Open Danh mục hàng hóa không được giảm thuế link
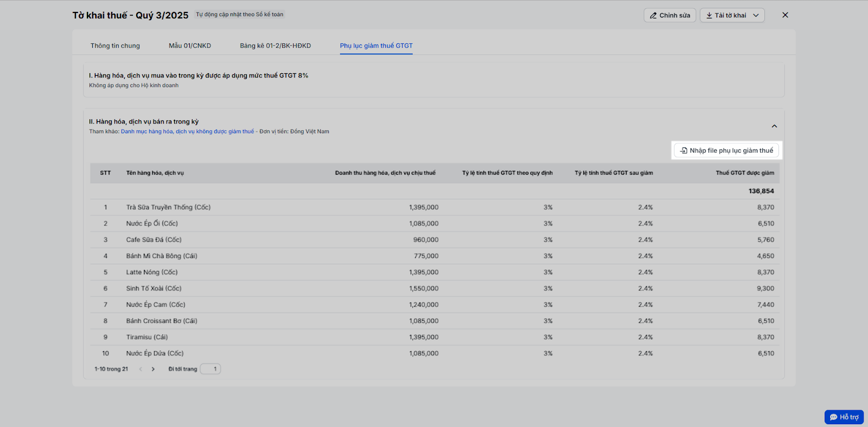The width and height of the screenshot is (868, 427). (x=187, y=132)
